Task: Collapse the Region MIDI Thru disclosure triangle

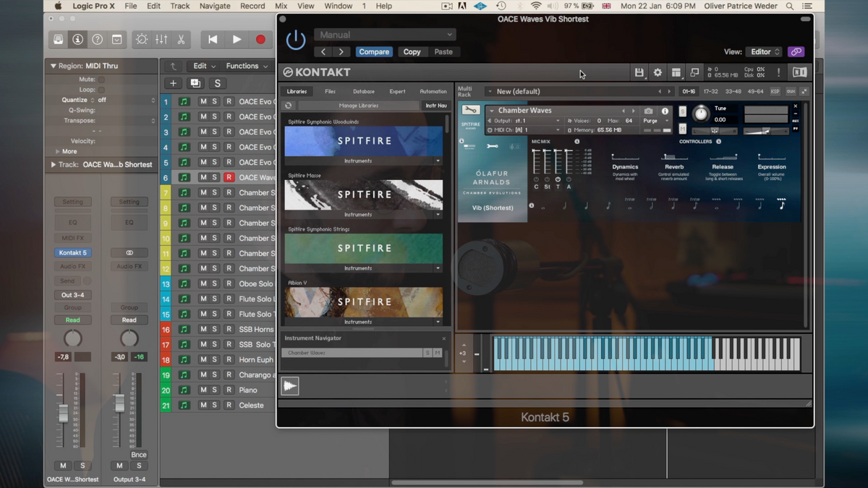Action: (54, 66)
